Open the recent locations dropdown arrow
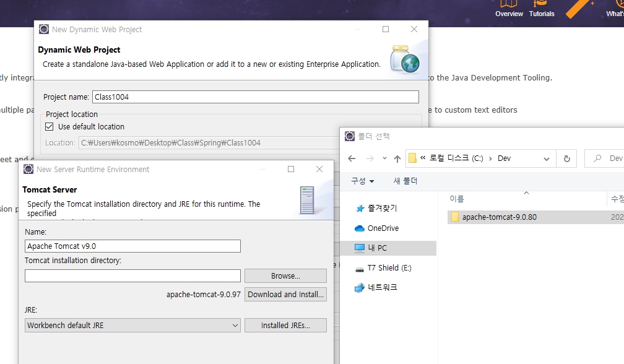Image resolution: width=624 pixels, height=364 pixels. pos(384,158)
